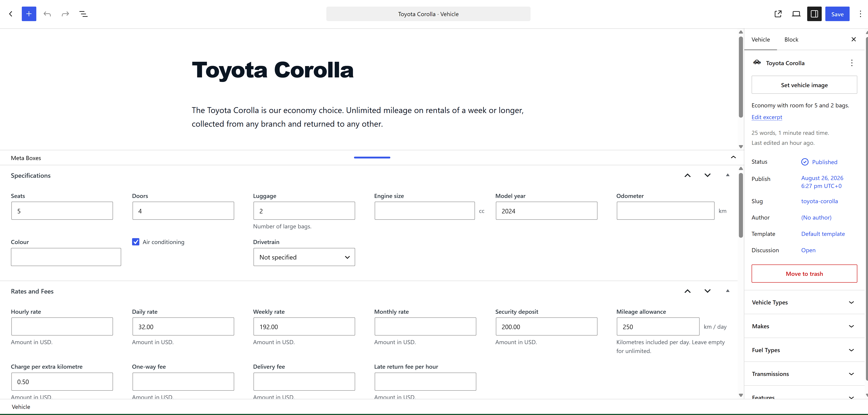The width and height of the screenshot is (868, 415).
Task: Click the undo arrow icon
Action: pos(47,14)
